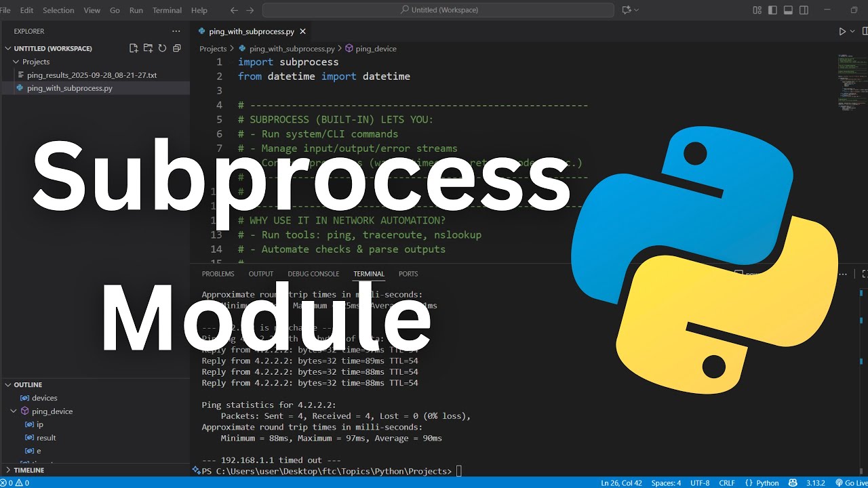Open the Edit menu
This screenshot has width=868, height=488.
[x=26, y=10]
